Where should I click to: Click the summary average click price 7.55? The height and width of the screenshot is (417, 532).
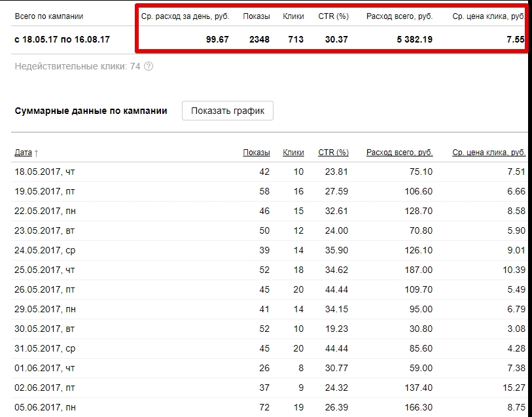pos(516,40)
